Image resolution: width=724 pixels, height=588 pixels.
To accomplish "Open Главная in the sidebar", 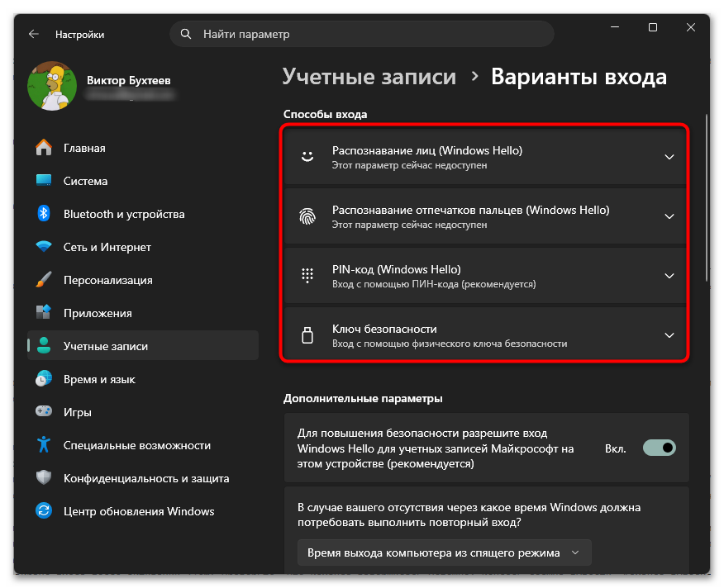I will 143,148.
